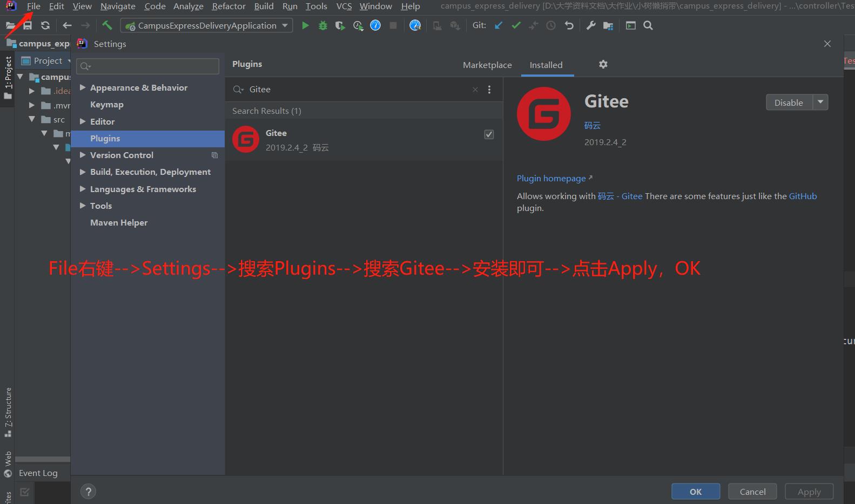Click the Profiler run icon
Screen dimensions: 855x504
coord(358,25)
